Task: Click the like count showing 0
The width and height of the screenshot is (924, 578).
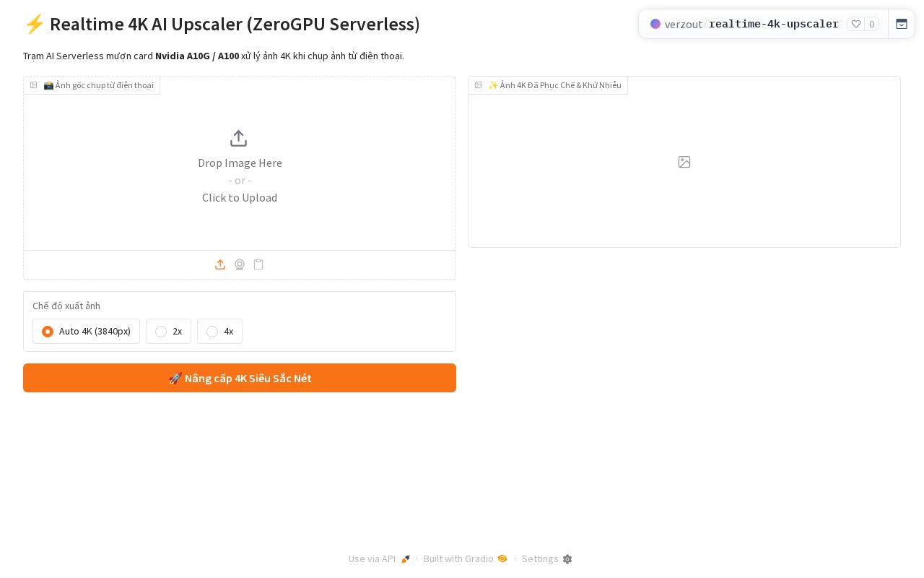Action: 872,24
